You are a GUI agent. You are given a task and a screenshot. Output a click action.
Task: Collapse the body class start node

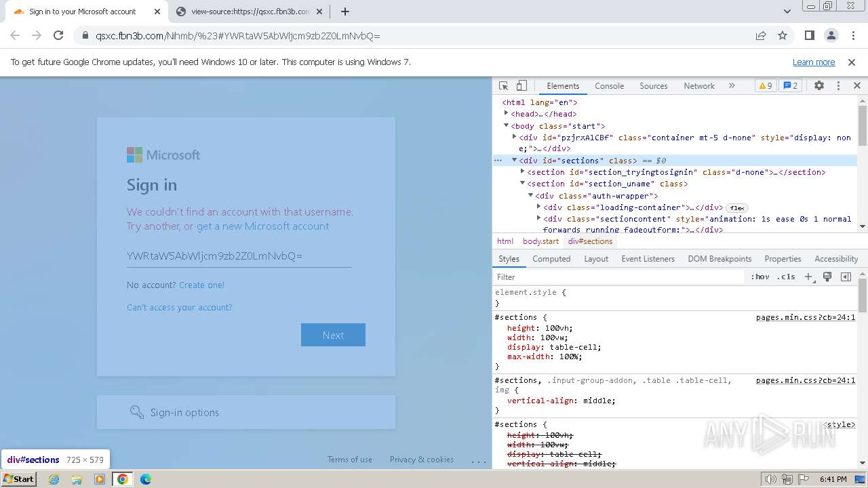pyautogui.click(x=506, y=125)
